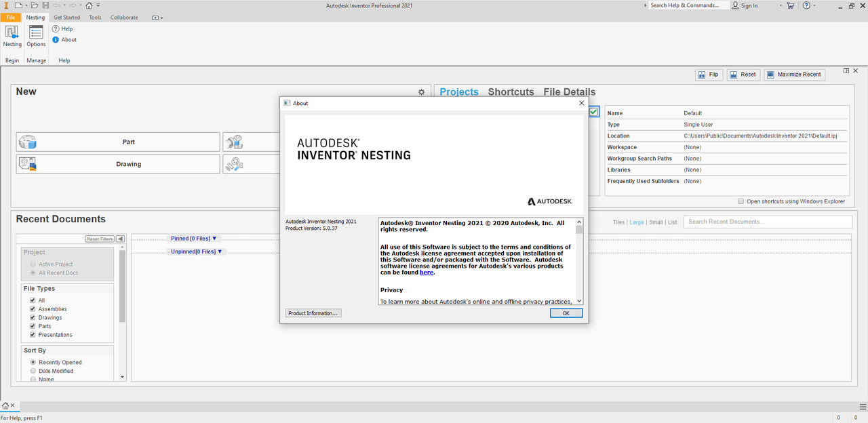Collapse the Pinned [0 Files] group
Image resolution: width=868 pixels, height=423 pixels.
pos(194,239)
